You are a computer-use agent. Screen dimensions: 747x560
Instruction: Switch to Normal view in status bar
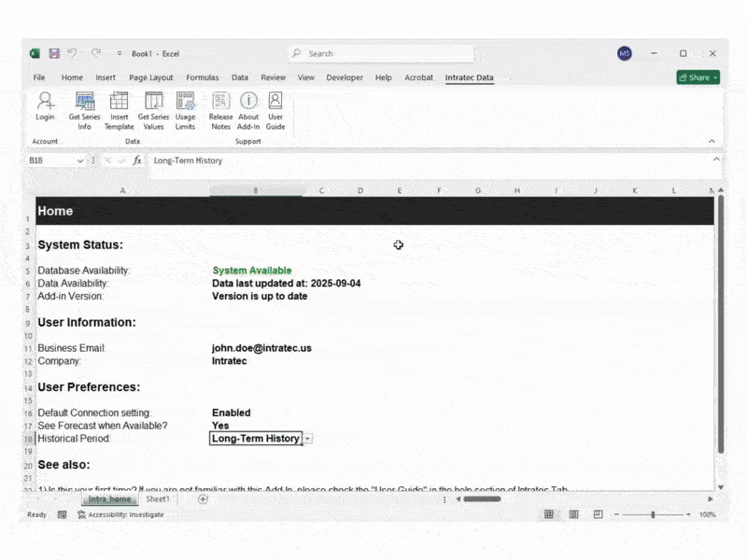coord(549,514)
